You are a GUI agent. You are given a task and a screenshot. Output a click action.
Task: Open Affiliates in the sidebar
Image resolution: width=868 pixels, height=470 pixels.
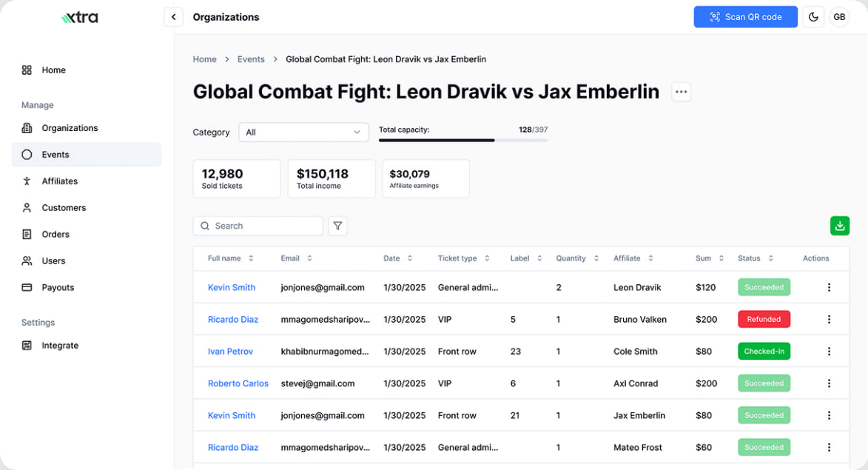coord(59,181)
